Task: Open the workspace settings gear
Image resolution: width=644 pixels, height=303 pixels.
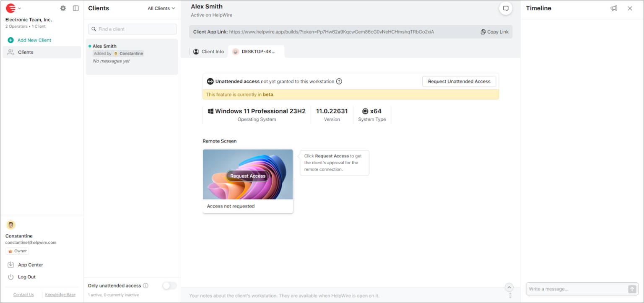Action: pyautogui.click(x=63, y=8)
